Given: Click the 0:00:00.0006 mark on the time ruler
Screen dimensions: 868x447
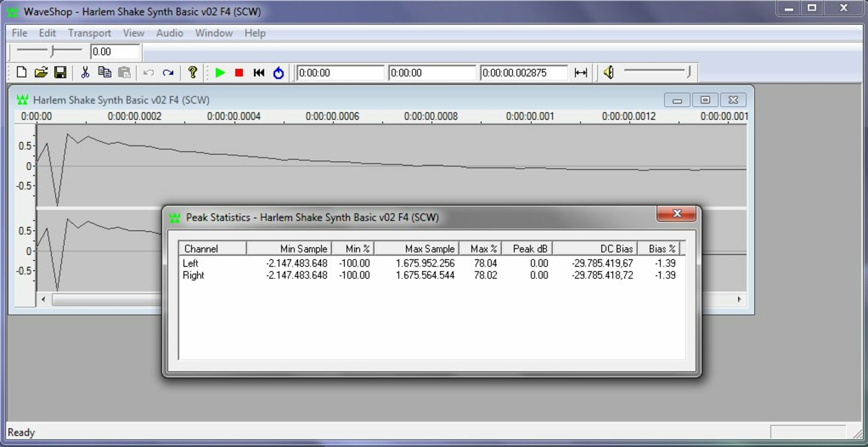Looking at the screenshot, I should tap(332, 116).
